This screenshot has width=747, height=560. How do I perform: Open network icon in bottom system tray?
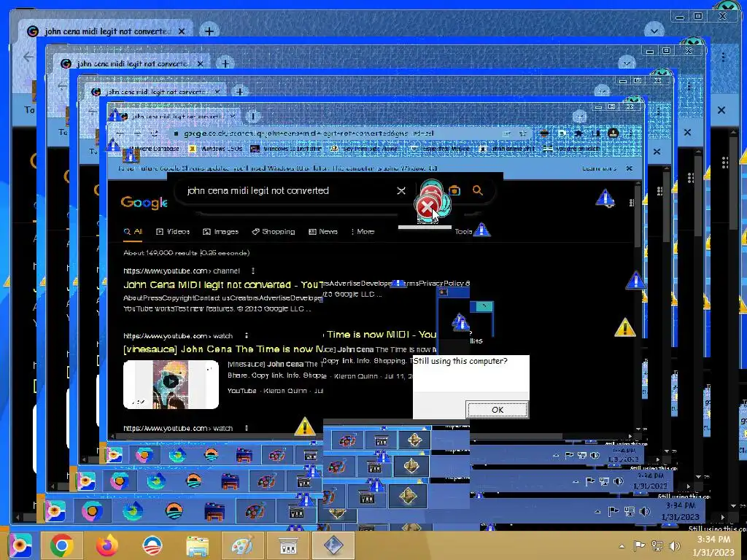point(657,545)
